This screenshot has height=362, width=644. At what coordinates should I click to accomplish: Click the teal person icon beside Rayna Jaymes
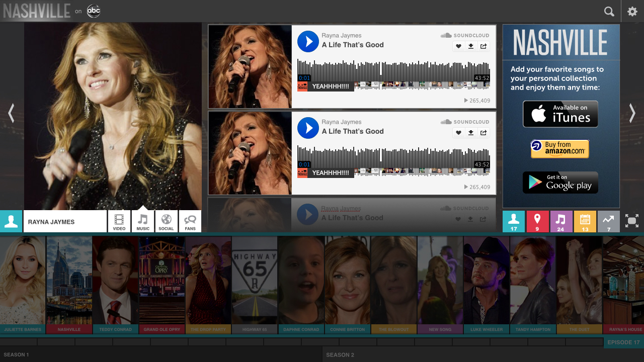pos(11,221)
